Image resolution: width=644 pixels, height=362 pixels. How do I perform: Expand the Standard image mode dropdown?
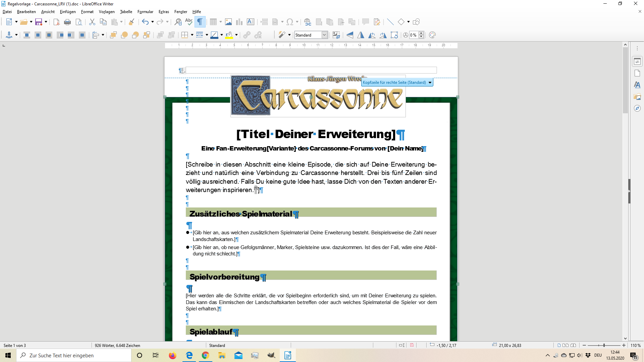pos(324,35)
